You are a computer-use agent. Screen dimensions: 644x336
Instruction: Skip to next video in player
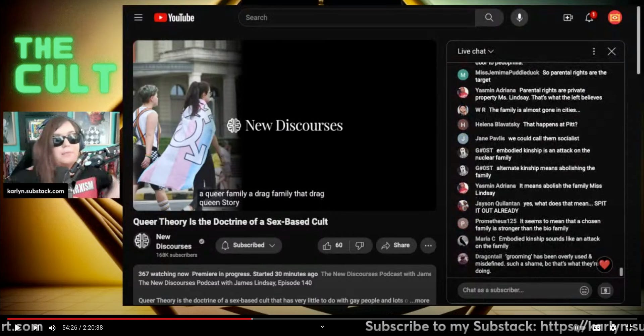(36, 328)
